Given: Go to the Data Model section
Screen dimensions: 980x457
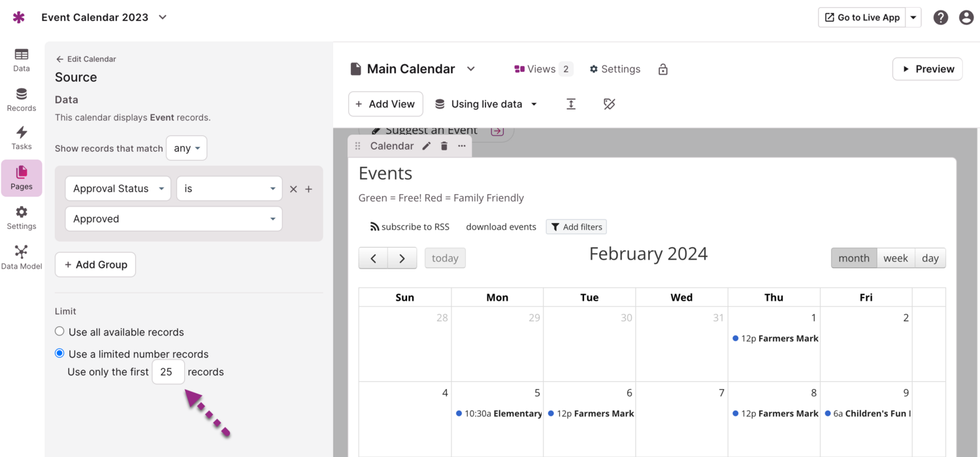Looking at the screenshot, I should point(21,255).
